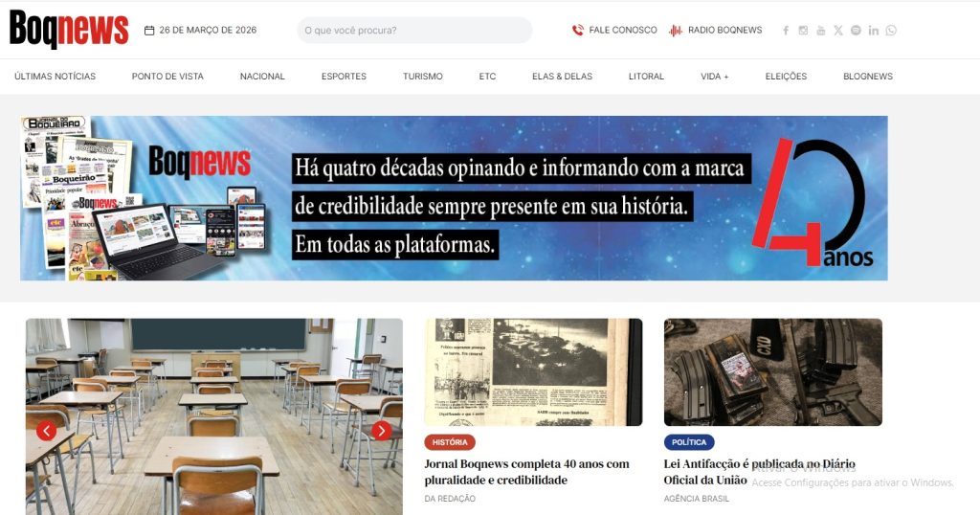Image resolution: width=980 pixels, height=515 pixels.
Task: Open the ETC menu section
Action: click(x=487, y=77)
